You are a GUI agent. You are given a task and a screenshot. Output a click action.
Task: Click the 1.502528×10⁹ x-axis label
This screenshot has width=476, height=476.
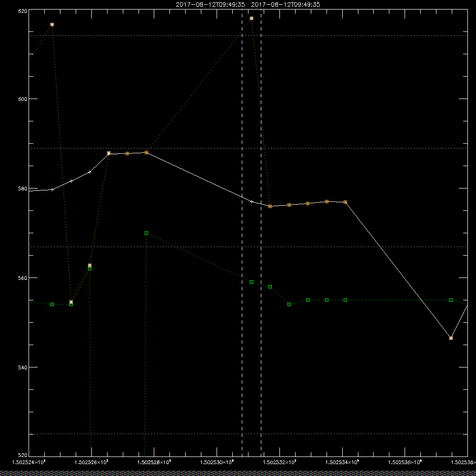154,462
